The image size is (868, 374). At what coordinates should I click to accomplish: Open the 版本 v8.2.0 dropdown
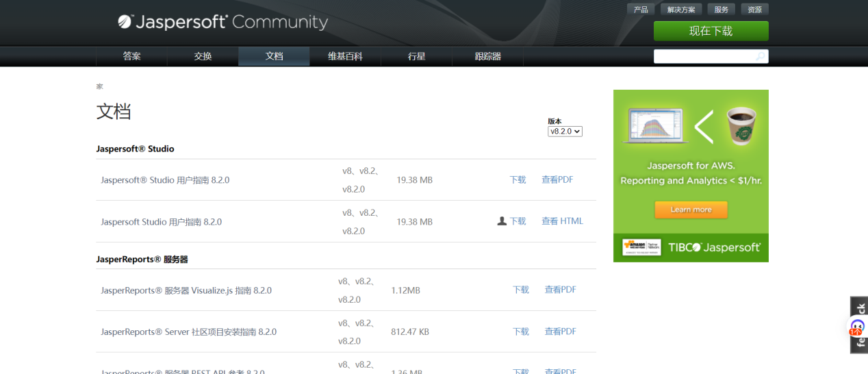point(565,131)
